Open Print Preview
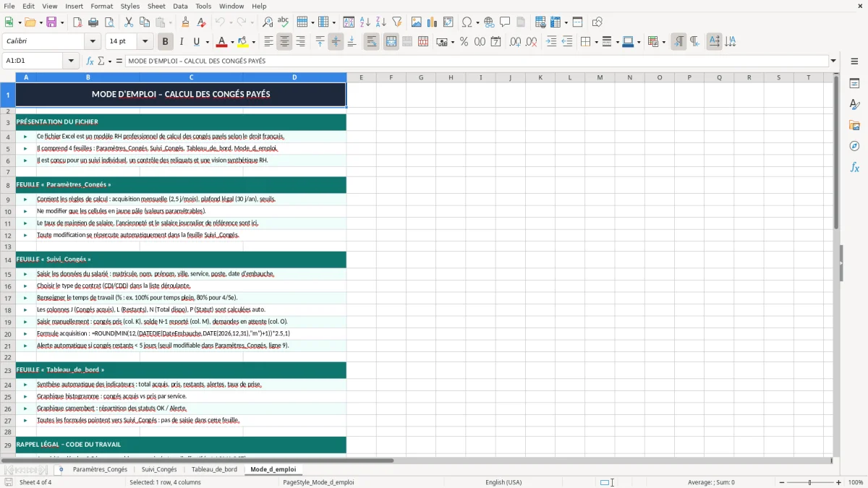Screen dimensions: 868x488 pyautogui.click(x=109, y=22)
